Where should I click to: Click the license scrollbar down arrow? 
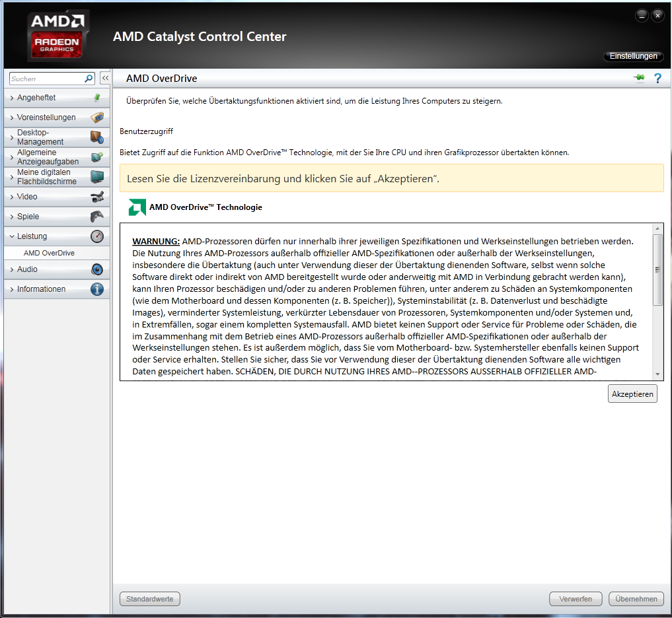coord(657,374)
